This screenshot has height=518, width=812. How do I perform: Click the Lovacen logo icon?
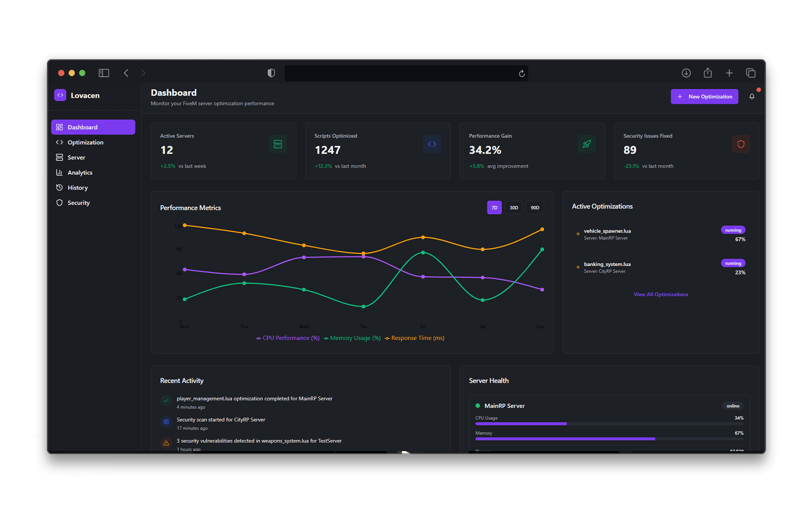60,95
